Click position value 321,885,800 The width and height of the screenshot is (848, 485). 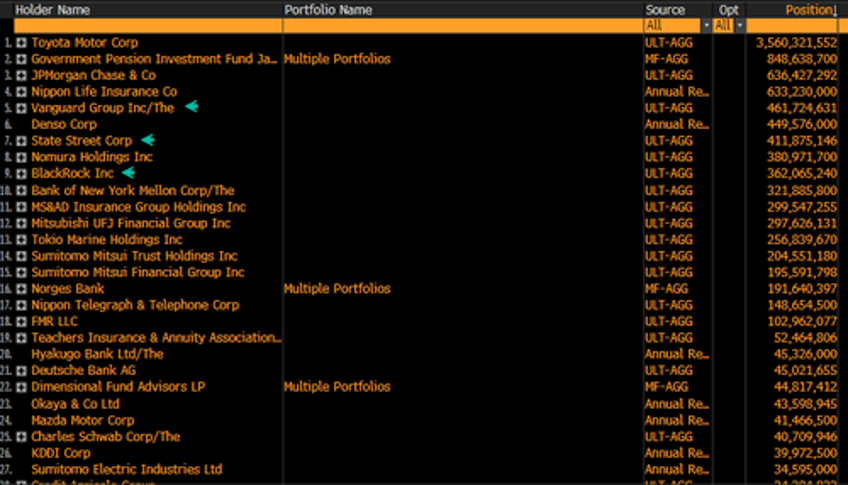pos(801,191)
